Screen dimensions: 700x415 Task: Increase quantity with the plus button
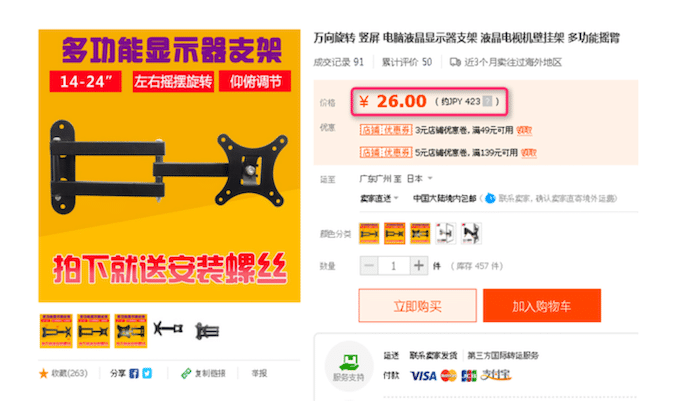tap(419, 266)
